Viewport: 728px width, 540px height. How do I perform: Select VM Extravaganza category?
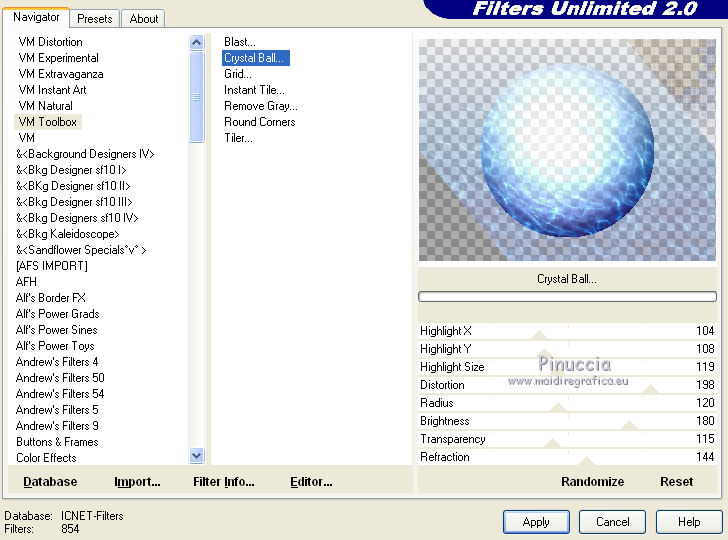61,74
